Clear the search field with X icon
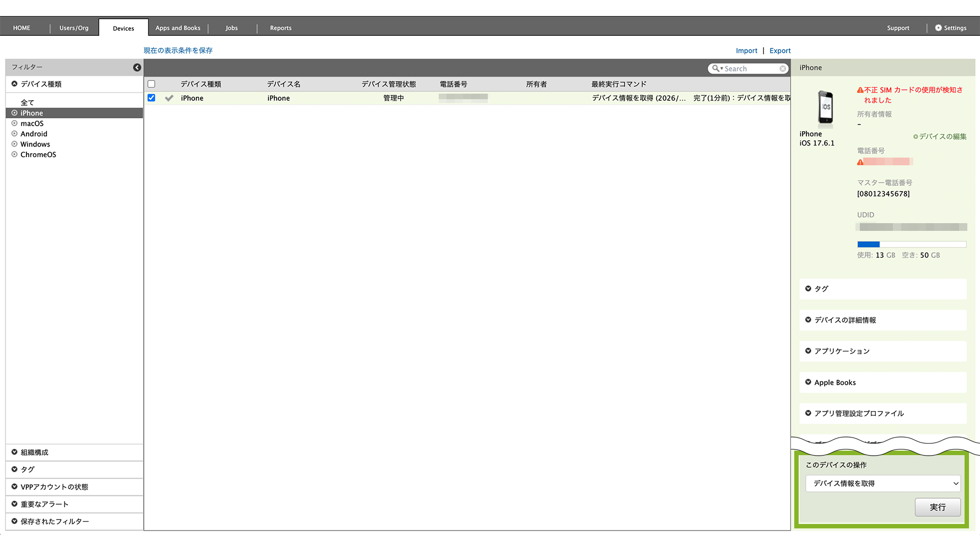 783,69
